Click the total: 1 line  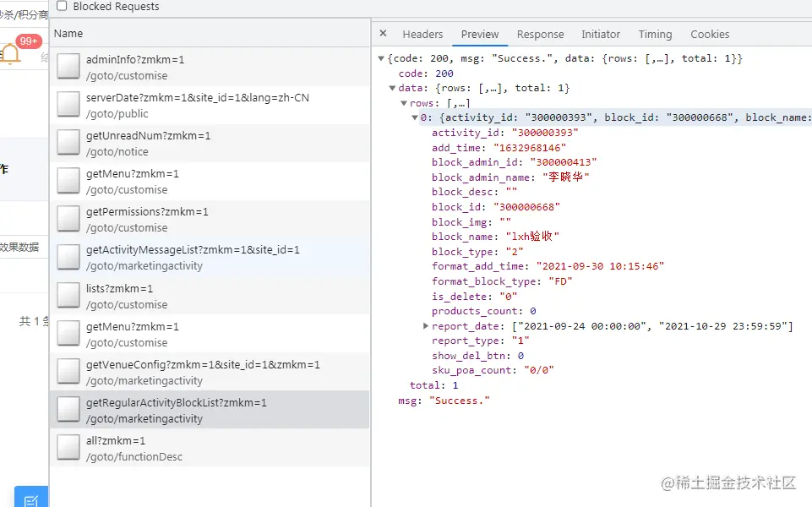coord(434,385)
